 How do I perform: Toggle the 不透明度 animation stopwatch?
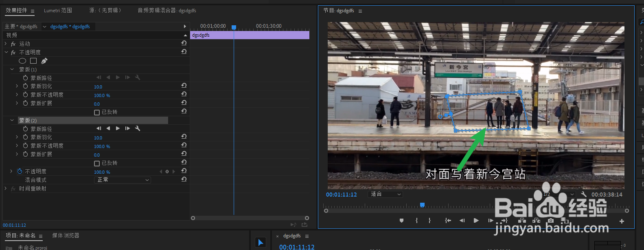[20, 171]
